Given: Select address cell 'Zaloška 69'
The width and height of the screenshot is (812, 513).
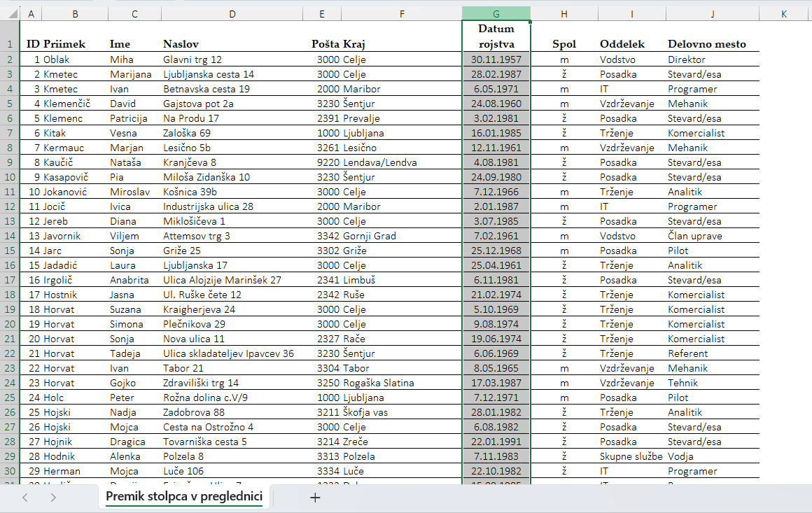Looking at the screenshot, I should (x=232, y=133).
